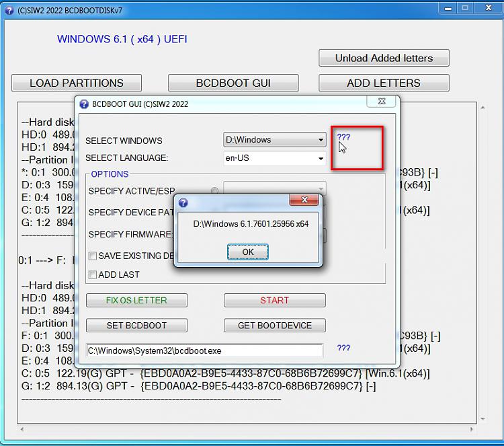
Task: Click the left arrow of horizontal scrollbar
Action: pos(22,429)
